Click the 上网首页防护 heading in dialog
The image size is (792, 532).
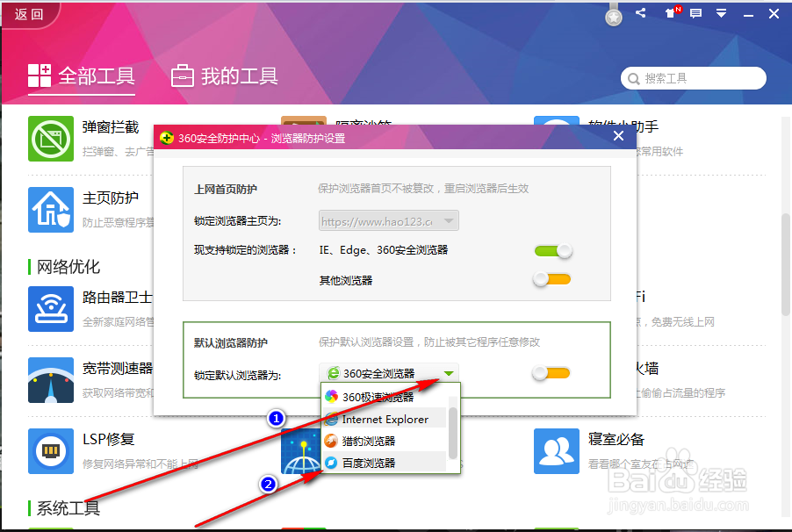point(226,190)
